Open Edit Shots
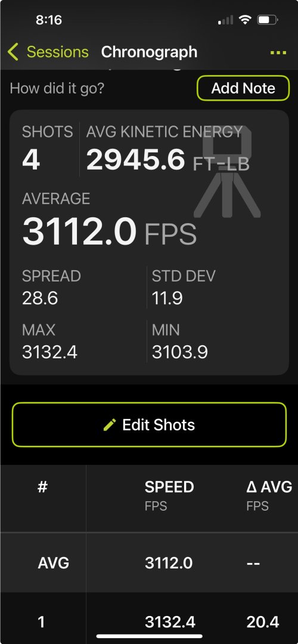The width and height of the screenshot is (298, 644). 149,425
